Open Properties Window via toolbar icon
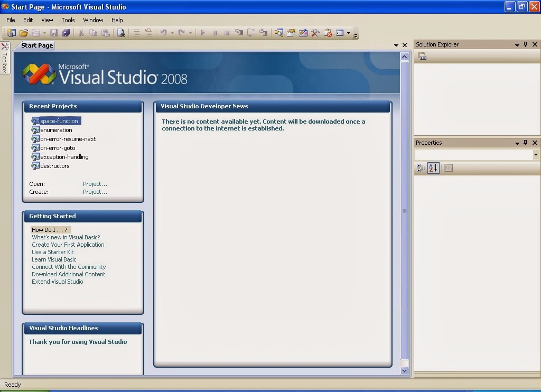 [291, 33]
